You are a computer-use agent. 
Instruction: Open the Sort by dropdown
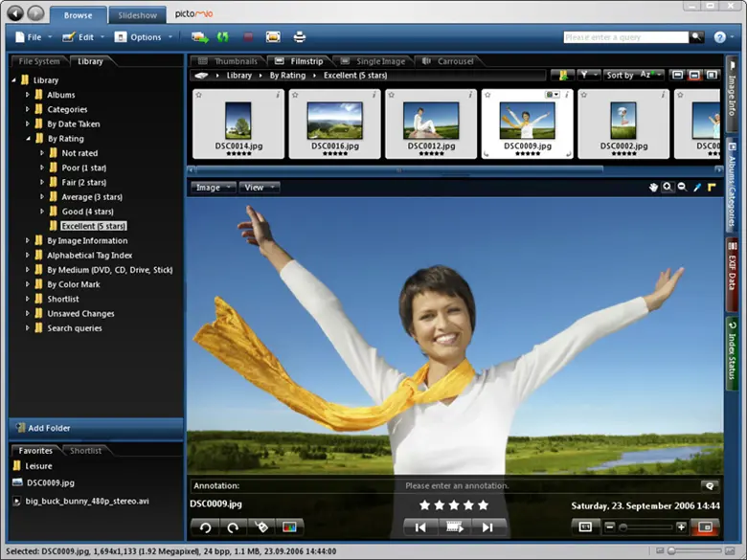[634, 76]
